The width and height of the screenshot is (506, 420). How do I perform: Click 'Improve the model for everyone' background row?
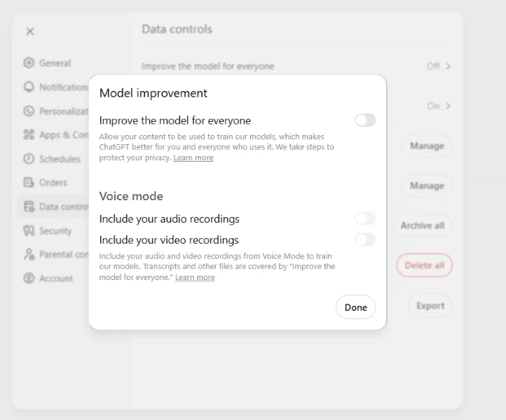coord(296,66)
